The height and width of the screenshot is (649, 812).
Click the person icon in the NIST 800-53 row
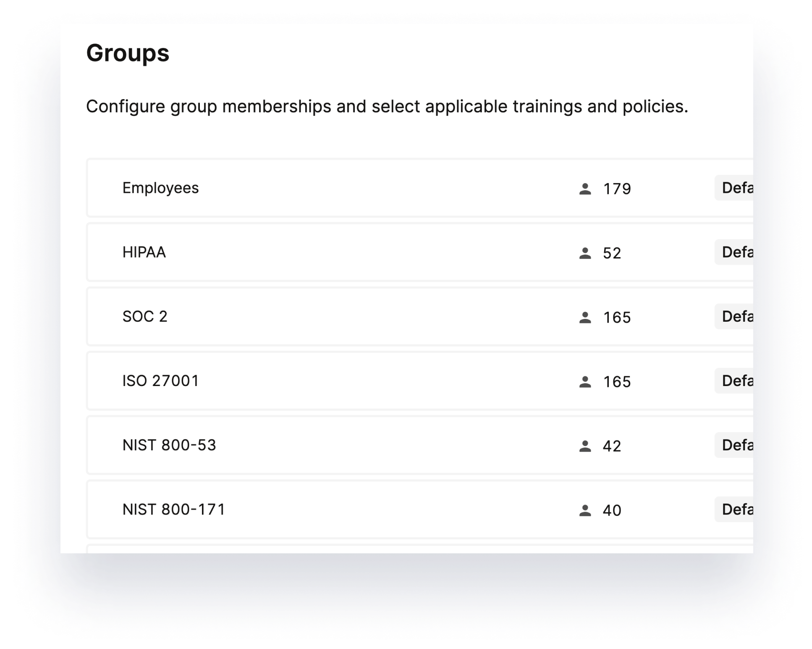[x=585, y=446]
